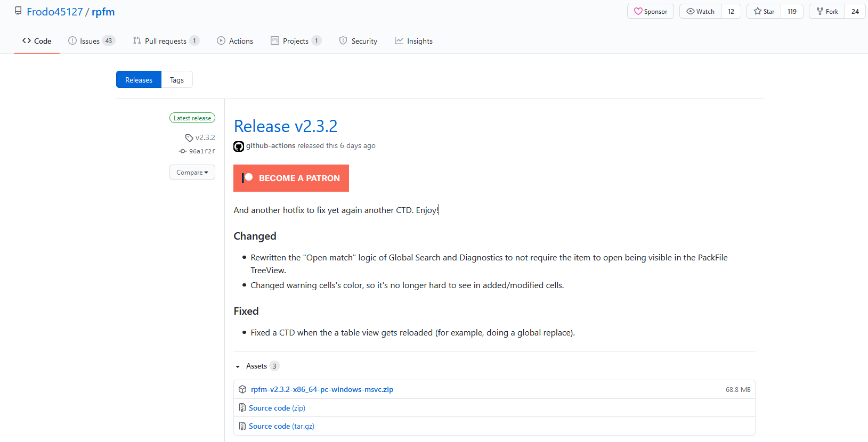
Task: Open the github-actions author link
Action: (x=271, y=146)
